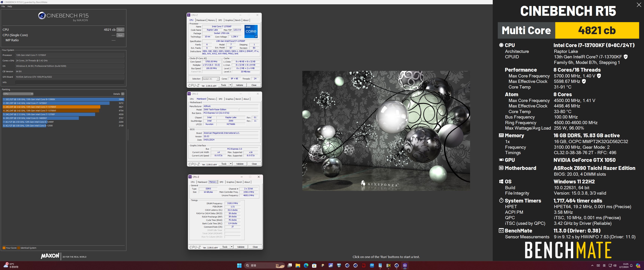Select the i5-12500 ranking row
This screenshot has width=644, height=270.
click(x=63, y=126)
